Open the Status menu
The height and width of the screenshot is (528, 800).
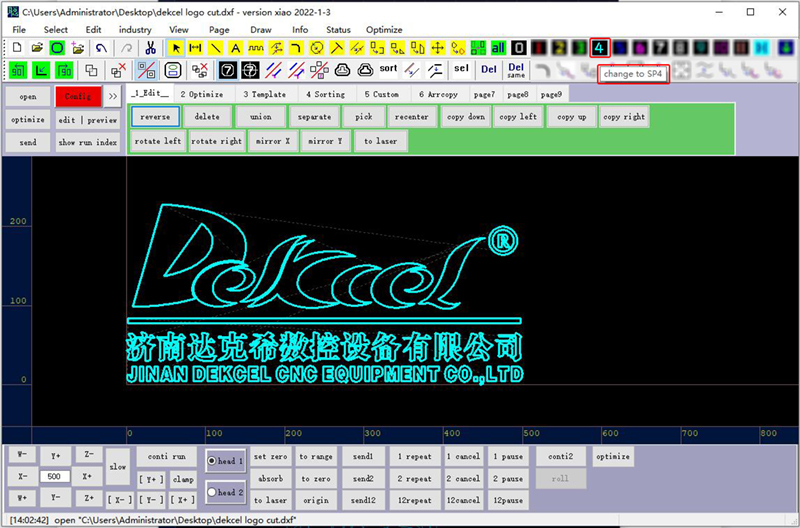[338, 30]
